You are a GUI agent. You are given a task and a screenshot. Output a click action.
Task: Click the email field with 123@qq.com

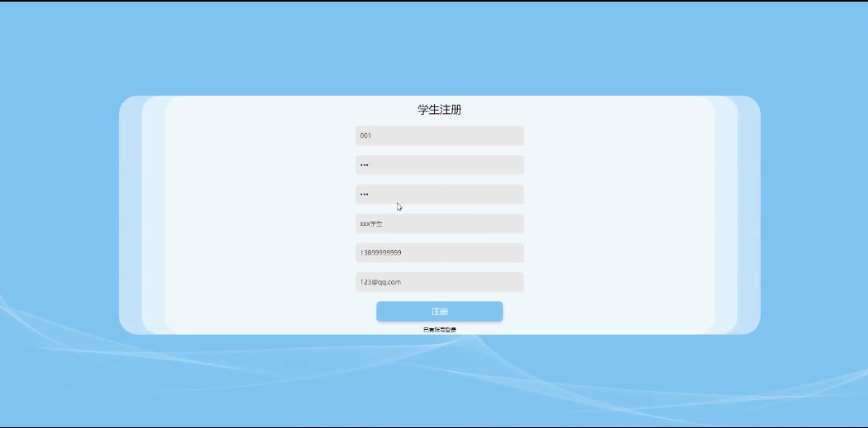click(x=440, y=282)
